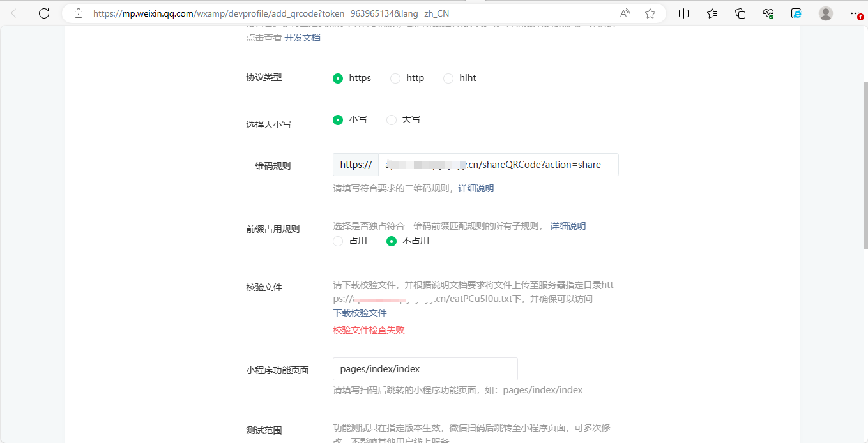Open Read Aloud from address bar
This screenshot has height=443, width=868.
[625, 13]
